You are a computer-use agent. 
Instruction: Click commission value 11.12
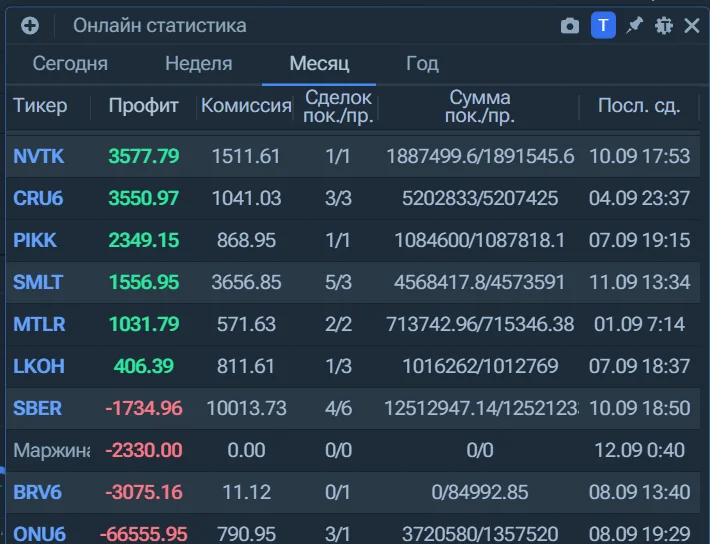click(247, 492)
